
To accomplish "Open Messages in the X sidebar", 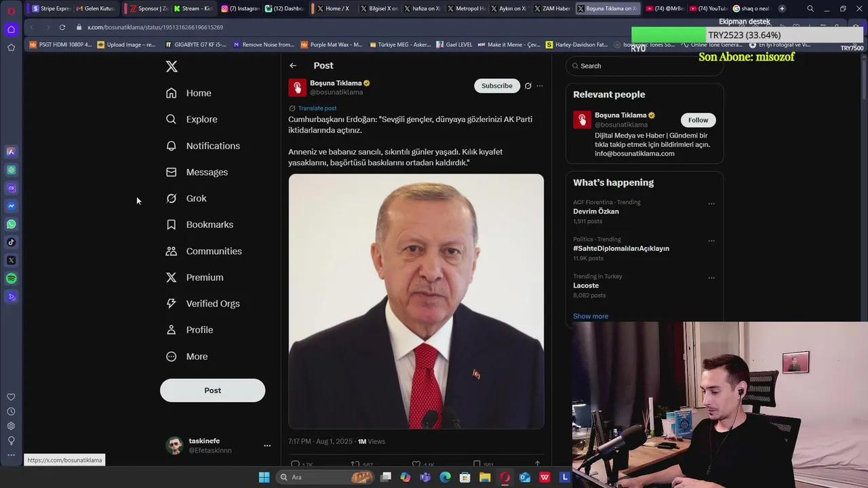I will click(197, 172).
